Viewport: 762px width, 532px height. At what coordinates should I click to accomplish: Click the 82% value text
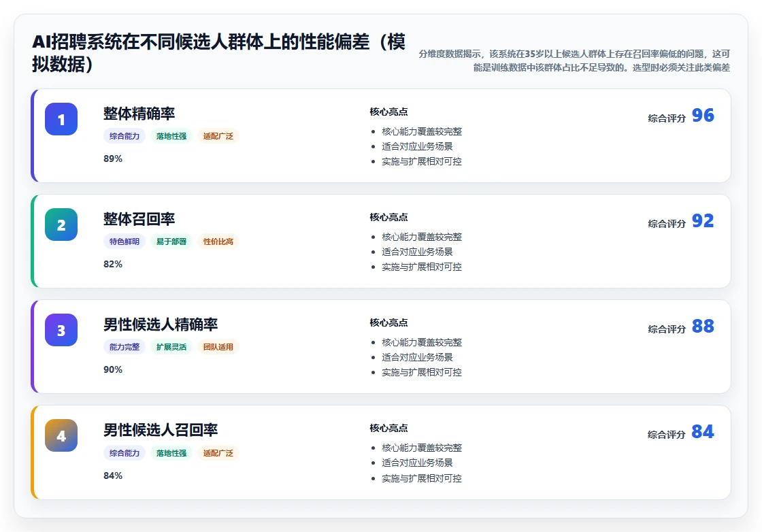click(113, 265)
